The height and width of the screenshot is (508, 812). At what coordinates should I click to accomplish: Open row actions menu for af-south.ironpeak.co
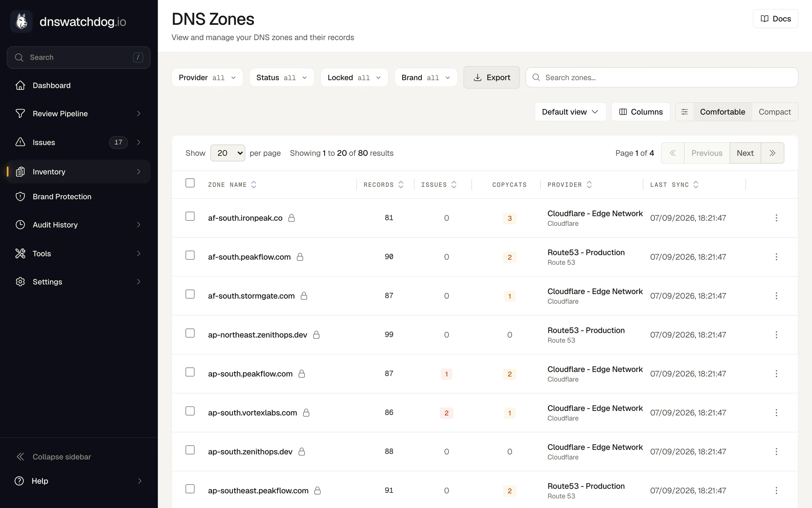point(776,218)
